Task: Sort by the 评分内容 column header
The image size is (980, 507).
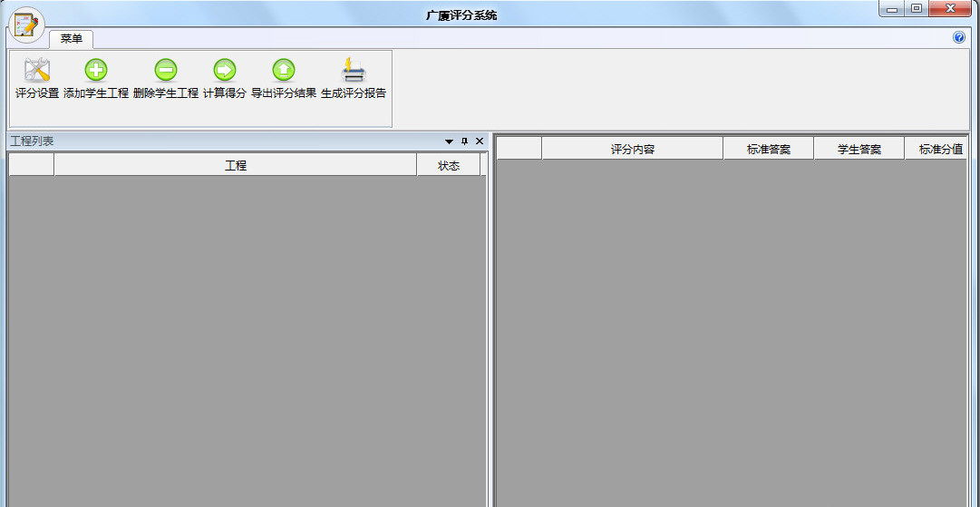Action: (x=632, y=149)
